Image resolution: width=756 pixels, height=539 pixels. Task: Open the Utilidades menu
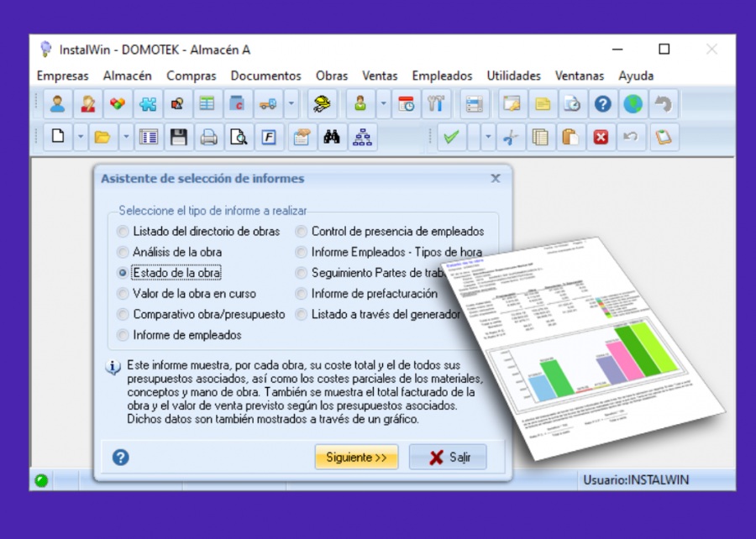[513, 76]
